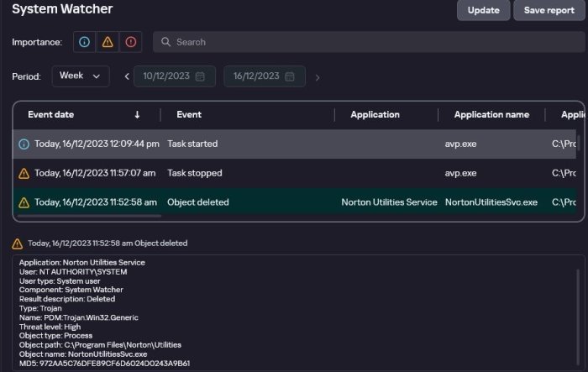The height and width of the screenshot is (372, 588).
Task: Open calendar for start date 10/12/2023
Action: pos(200,76)
